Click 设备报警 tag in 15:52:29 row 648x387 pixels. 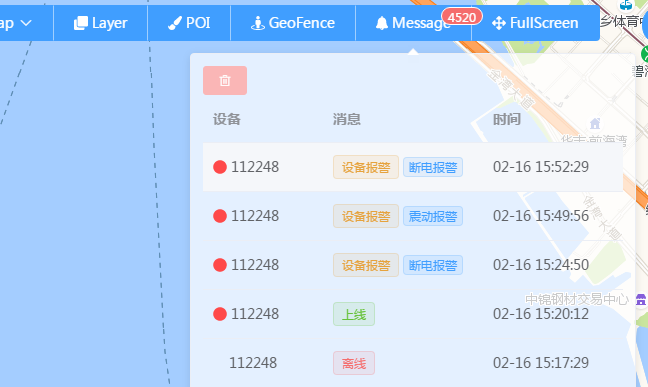(x=366, y=167)
